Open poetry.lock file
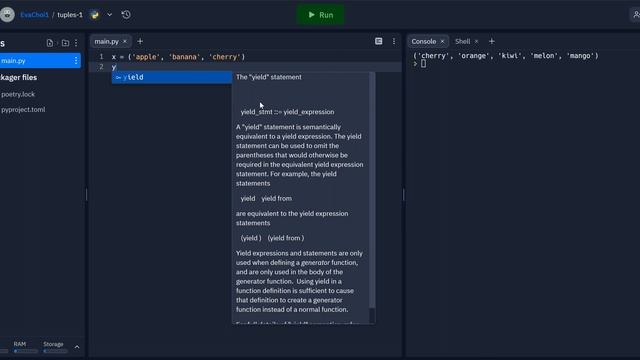The height and width of the screenshot is (360, 640). (18, 94)
